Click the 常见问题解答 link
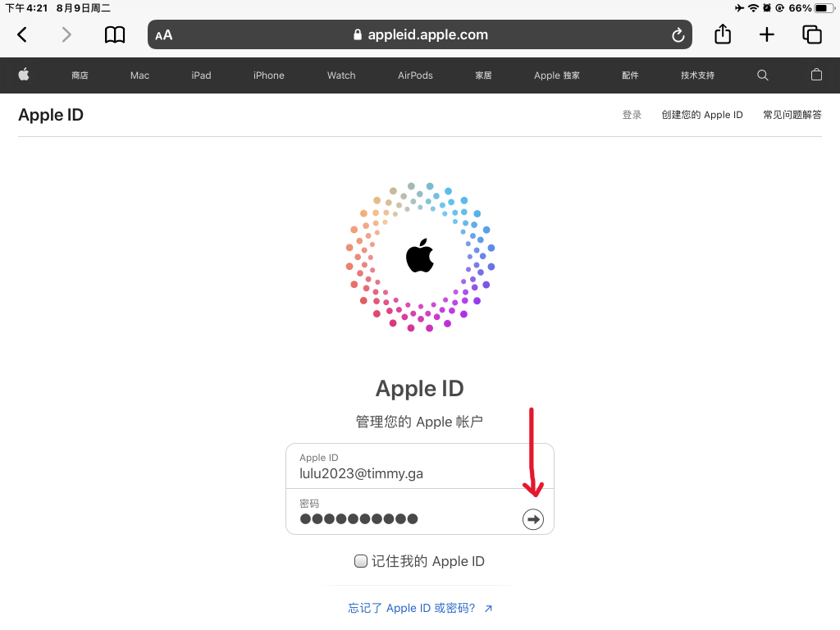Viewport: 840px width, 630px height. point(792,115)
